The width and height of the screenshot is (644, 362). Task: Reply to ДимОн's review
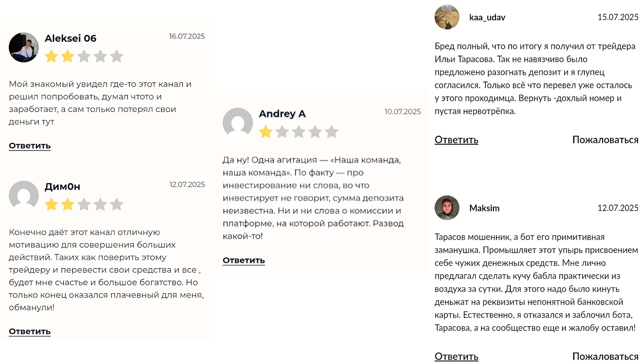[30, 331]
